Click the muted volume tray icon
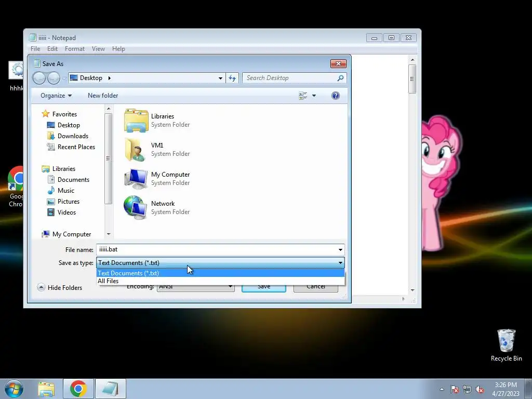The height and width of the screenshot is (399, 532). [480, 389]
